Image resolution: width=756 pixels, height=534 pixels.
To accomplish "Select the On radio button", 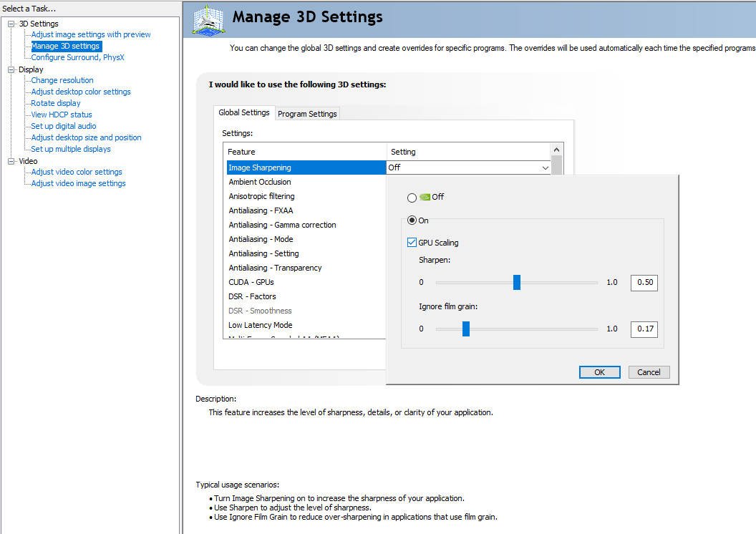I will 412,220.
